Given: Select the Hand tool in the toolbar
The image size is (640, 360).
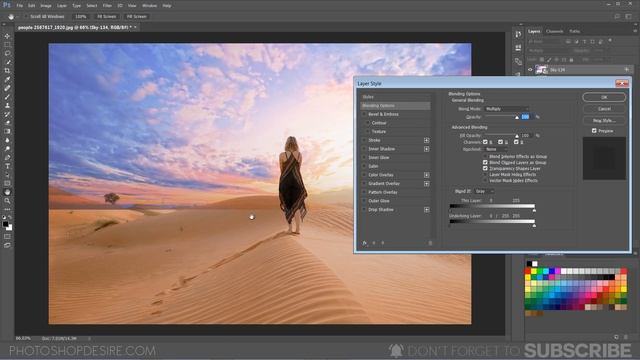Looking at the screenshot, I should [7, 192].
